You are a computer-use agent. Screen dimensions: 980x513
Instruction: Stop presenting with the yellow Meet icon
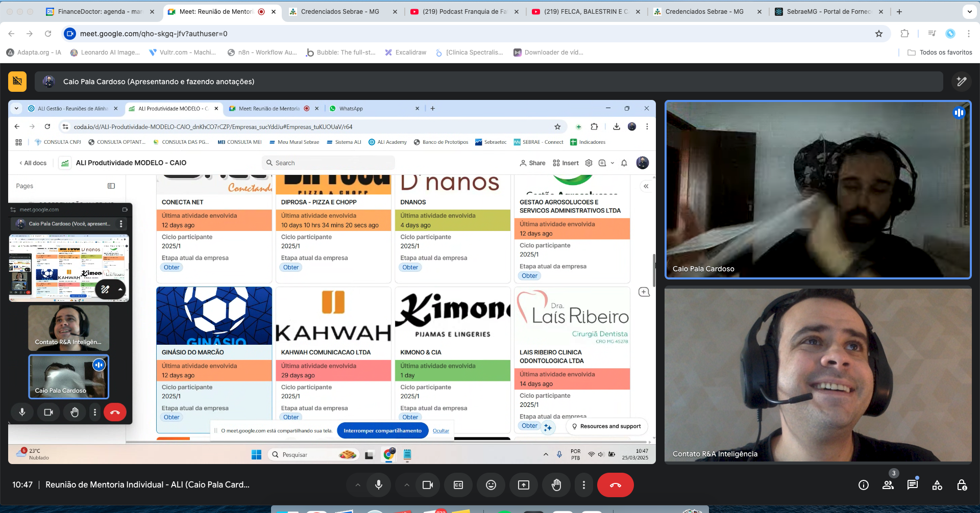point(17,82)
